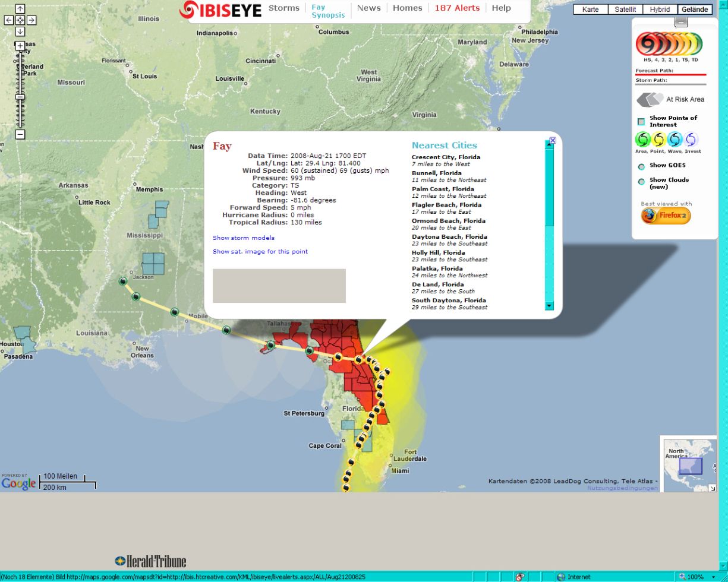
Task: Open the Fay Synopsis tab
Action: click(x=328, y=11)
